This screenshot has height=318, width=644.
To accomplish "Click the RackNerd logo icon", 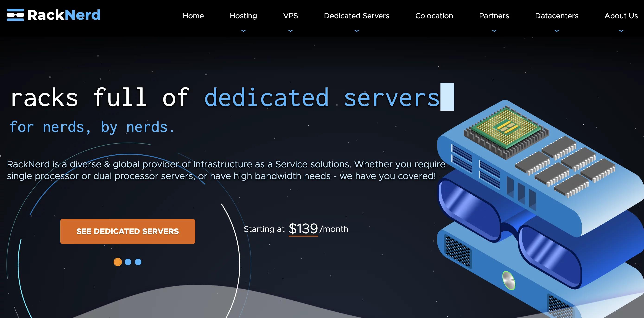I will pyautogui.click(x=16, y=15).
